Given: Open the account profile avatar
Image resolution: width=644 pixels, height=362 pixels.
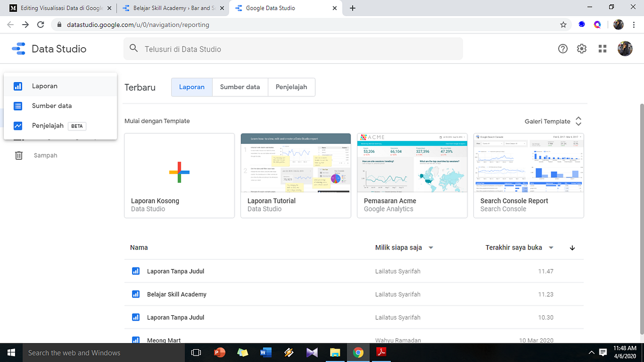Looking at the screenshot, I should (x=625, y=49).
